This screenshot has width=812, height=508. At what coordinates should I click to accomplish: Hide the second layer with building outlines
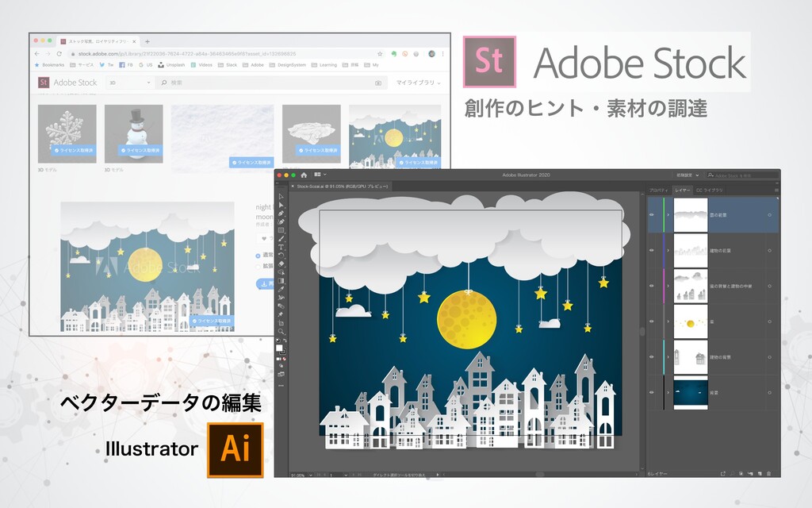pos(652,250)
